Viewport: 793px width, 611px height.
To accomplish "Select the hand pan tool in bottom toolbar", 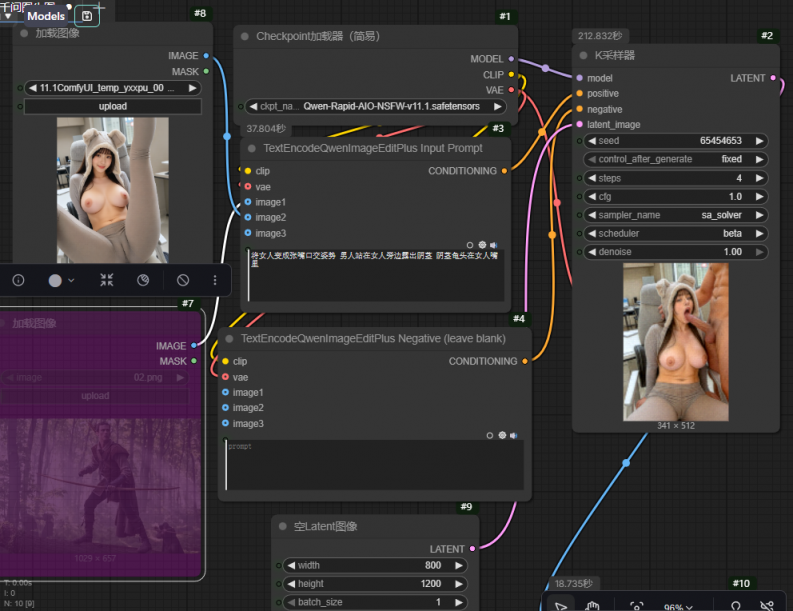I will [592, 605].
